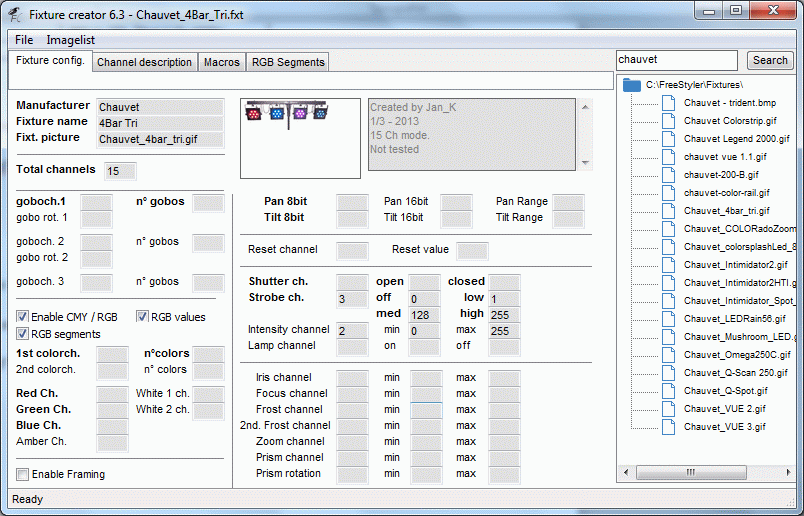The image size is (804, 516).
Task: Click the comment box scroll down arrow
Action: (x=585, y=163)
